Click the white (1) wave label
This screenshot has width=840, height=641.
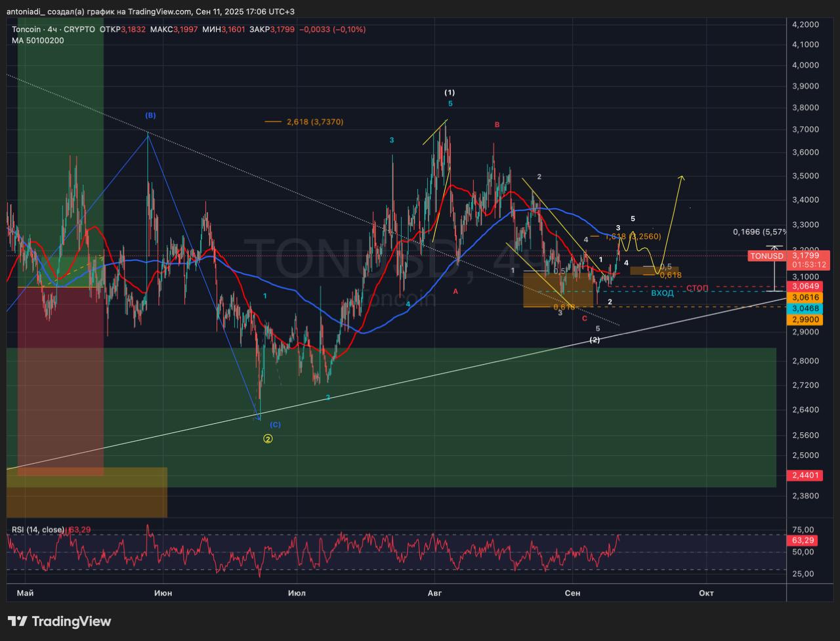(x=450, y=93)
